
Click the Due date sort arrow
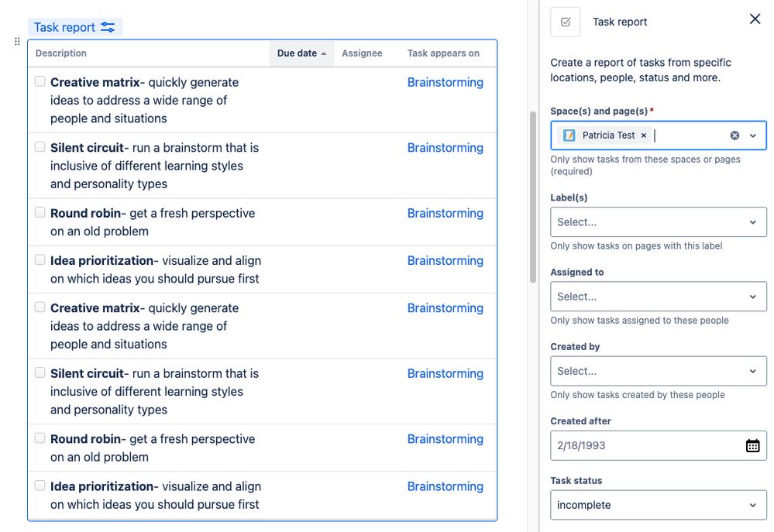(x=324, y=53)
